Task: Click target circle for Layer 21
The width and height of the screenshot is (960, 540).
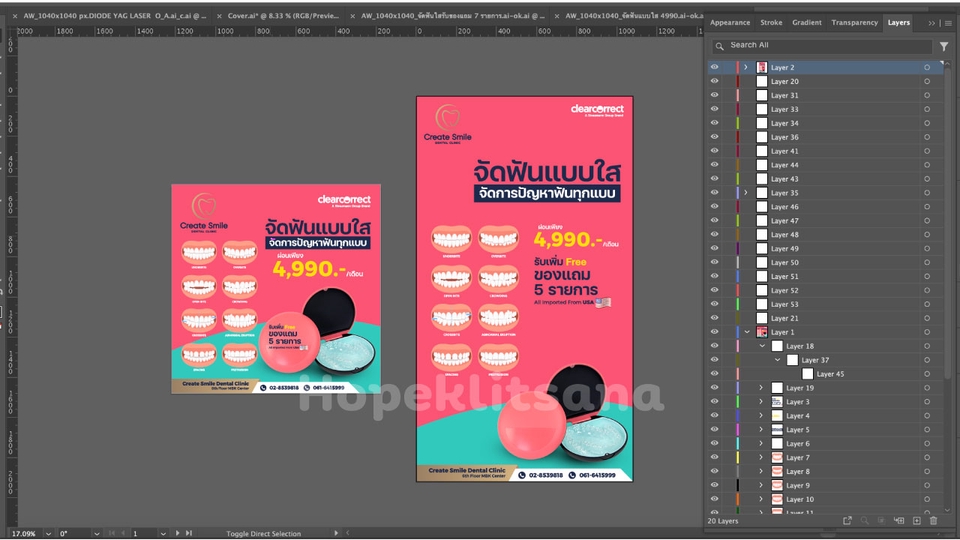Action: 927,318
